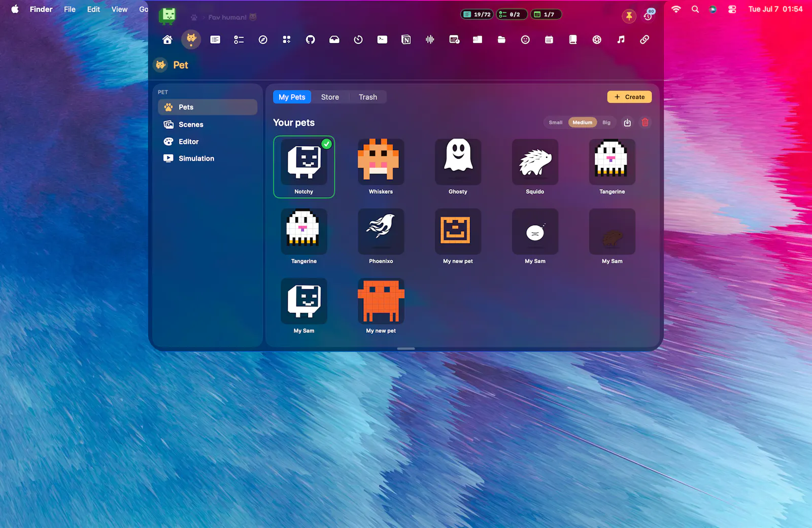Click the 0/2 tasks counter badge
This screenshot has width=812, height=528.
tap(512, 14)
